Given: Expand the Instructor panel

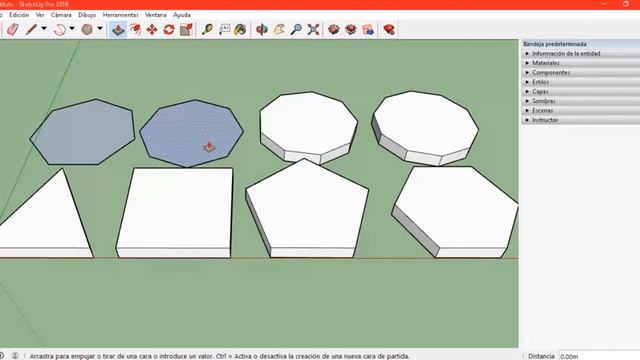Looking at the screenshot, I should 581,120.
